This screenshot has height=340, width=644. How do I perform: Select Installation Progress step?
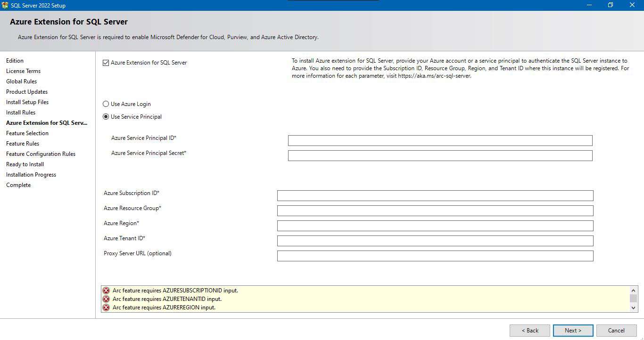point(31,175)
